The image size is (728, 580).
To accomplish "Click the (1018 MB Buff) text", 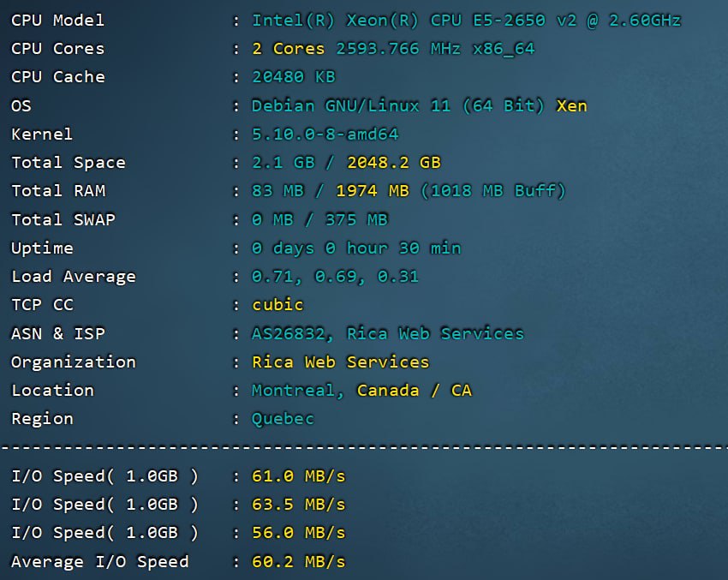I will tap(492, 191).
